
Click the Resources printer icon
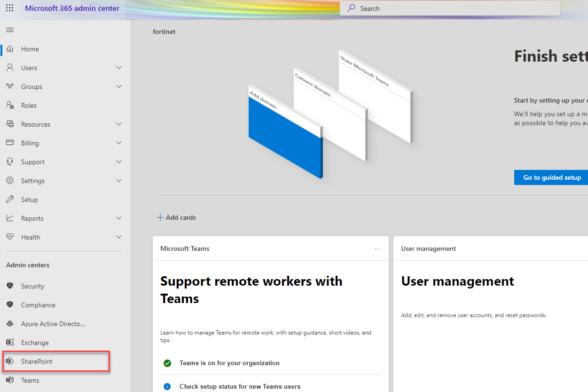10,124
